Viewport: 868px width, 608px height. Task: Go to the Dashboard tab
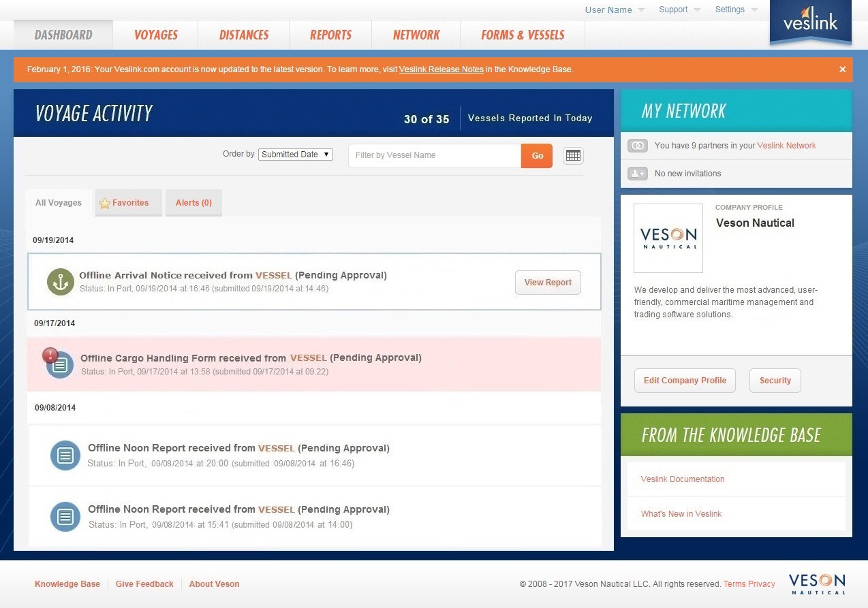tap(63, 35)
